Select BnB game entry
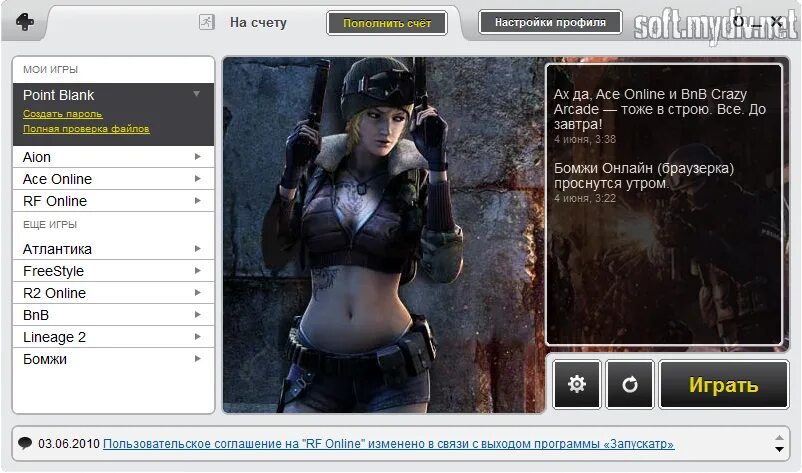The height and width of the screenshot is (473, 802). 113,315
